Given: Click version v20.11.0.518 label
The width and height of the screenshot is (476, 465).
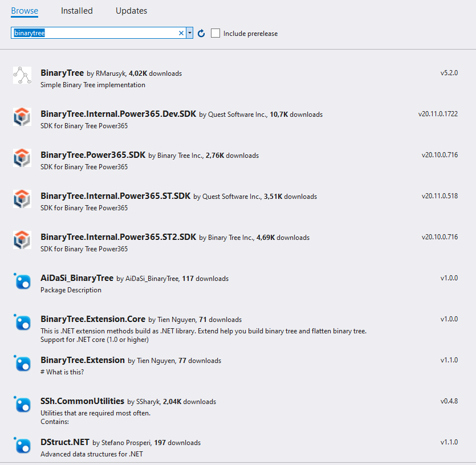Looking at the screenshot, I should 440,196.
